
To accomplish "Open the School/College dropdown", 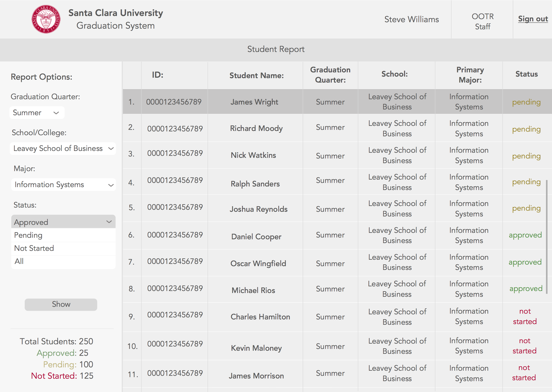I will (x=63, y=148).
